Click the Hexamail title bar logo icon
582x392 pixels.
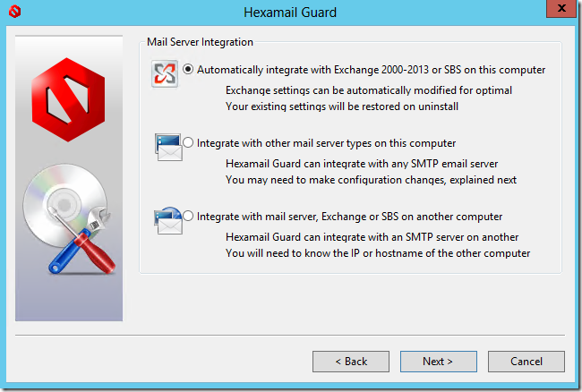coord(15,12)
